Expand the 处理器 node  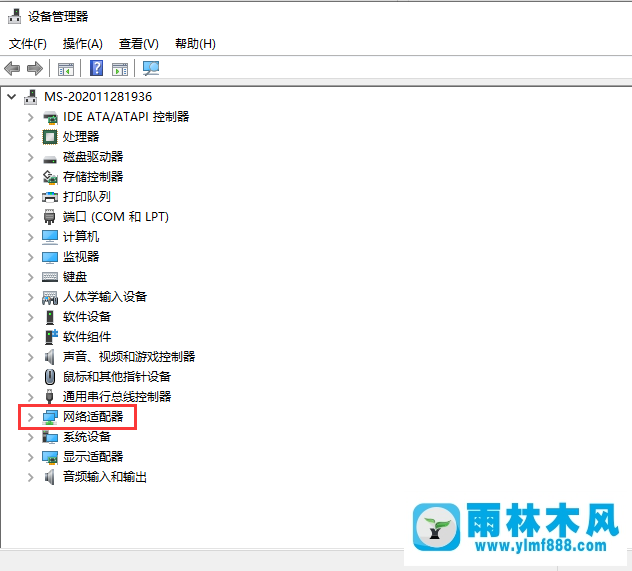point(31,137)
